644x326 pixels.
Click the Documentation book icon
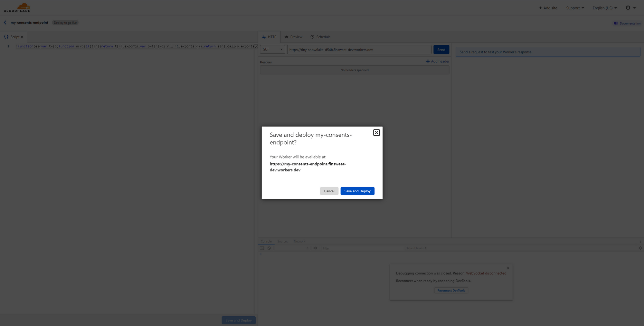[x=615, y=23]
